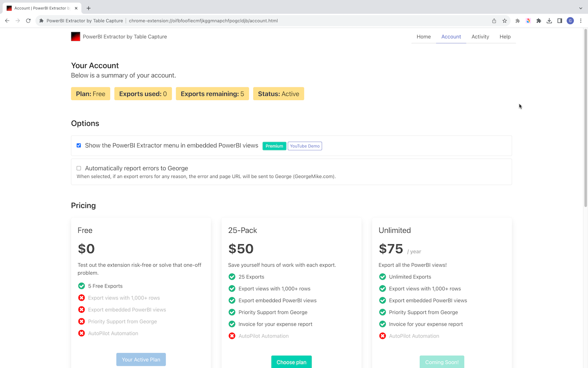Click the $75 price text
The height and width of the screenshot is (368, 588).
pyautogui.click(x=391, y=249)
